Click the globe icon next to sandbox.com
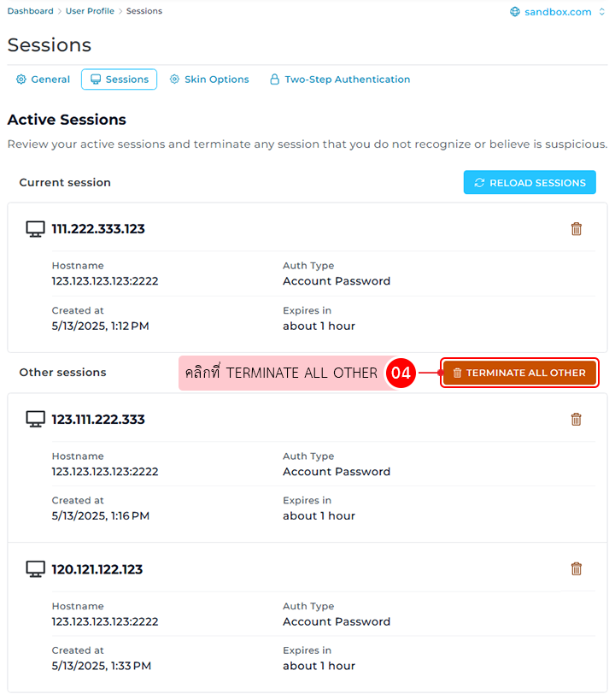The width and height of the screenshot is (615, 700). [515, 12]
